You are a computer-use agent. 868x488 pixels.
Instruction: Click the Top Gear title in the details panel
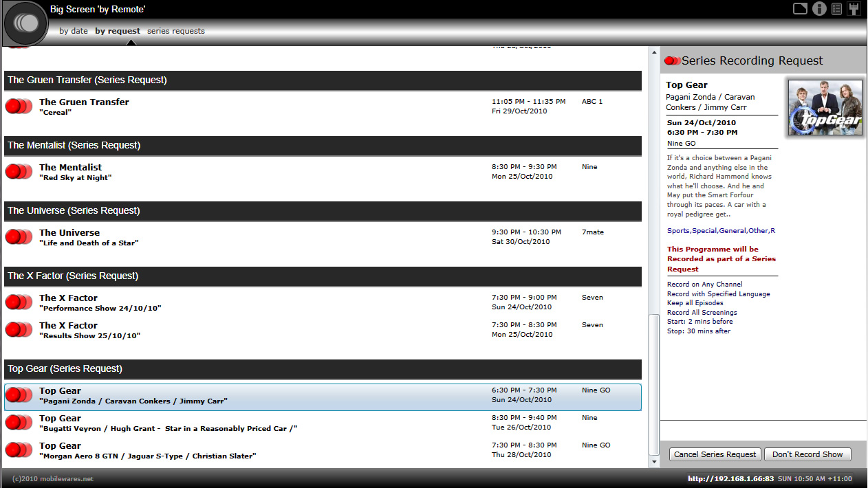(x=687, y=85)
